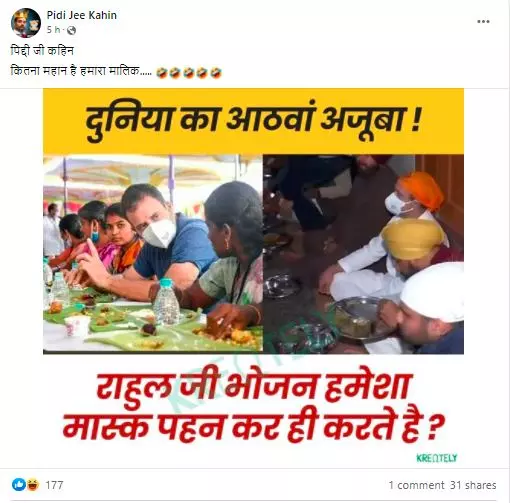Image resolution: width=510 pixels, height=503 pixels.
Task: Click the first laughing emoji in the caption
Action: click(x=162, y=73)
